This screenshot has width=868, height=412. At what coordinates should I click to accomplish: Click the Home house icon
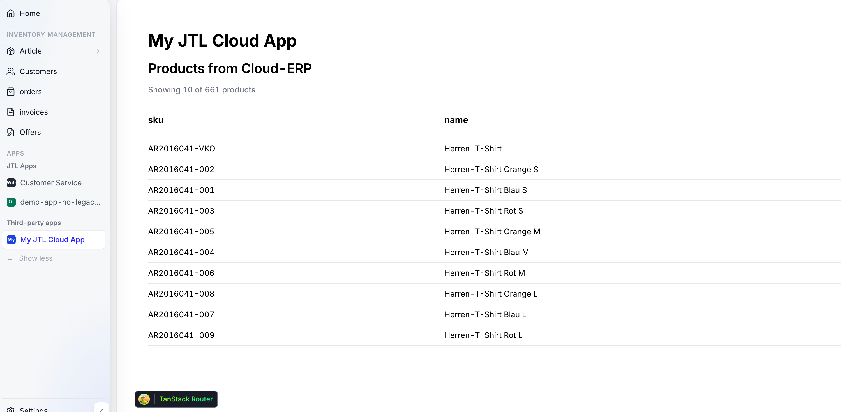pos(11,13)
